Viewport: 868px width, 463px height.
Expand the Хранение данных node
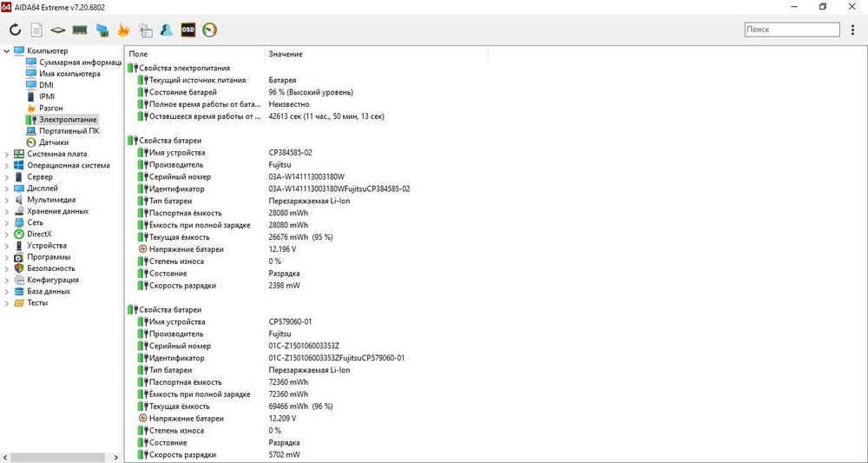coord(6,211)
